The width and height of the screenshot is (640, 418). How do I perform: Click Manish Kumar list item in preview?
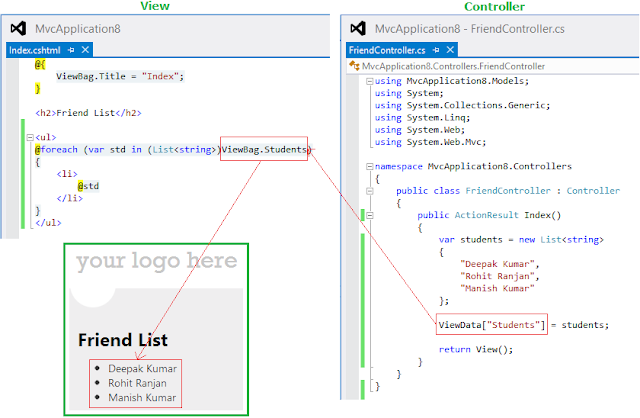142,398
